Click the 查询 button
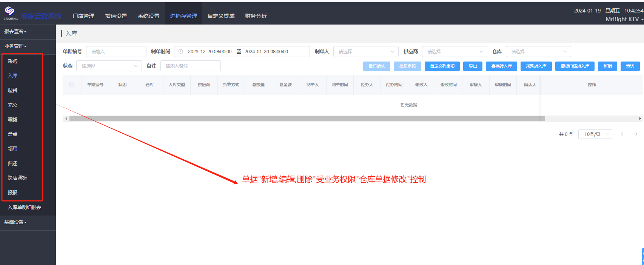The width and height of the screenshot is (644, 265). pyautogui.click(x=630, y=66)
